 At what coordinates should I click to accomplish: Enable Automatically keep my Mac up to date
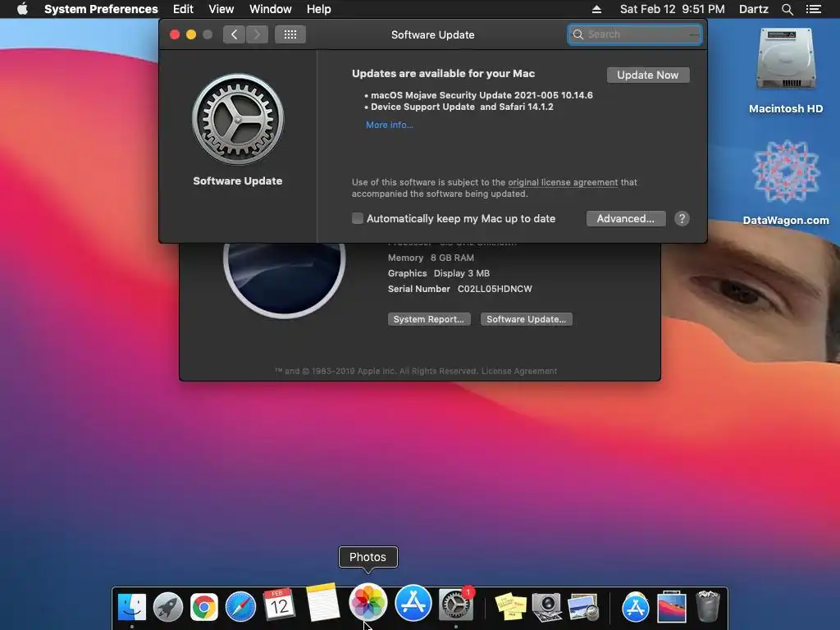pos(358,218)
